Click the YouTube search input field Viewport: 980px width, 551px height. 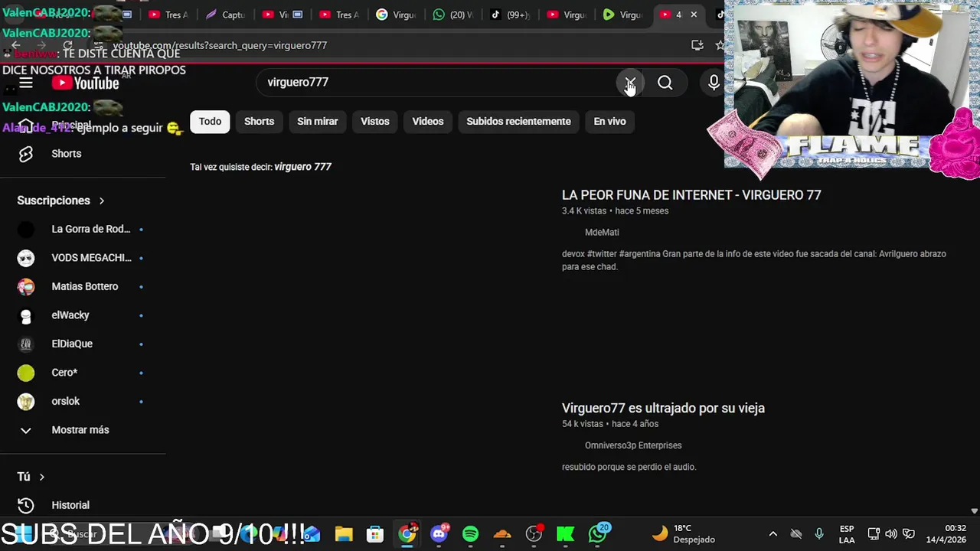click(x=436, y=83)
